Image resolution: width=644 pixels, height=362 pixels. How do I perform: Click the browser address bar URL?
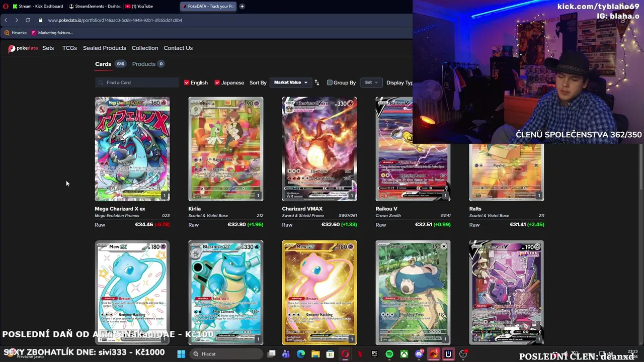click(115, 20)
